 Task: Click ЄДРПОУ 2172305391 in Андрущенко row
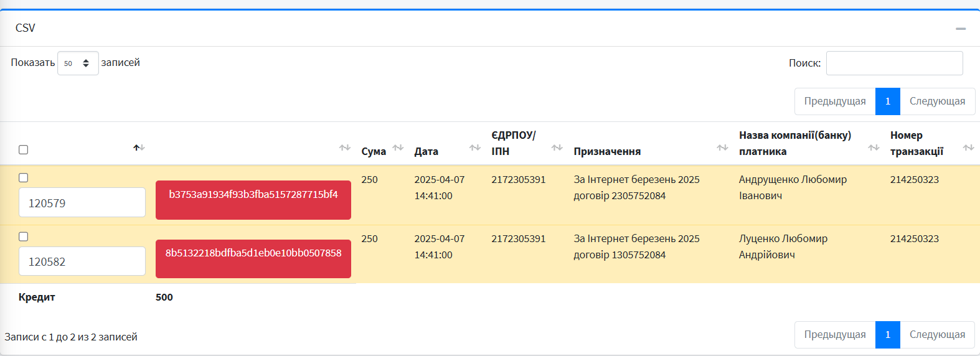(x=519, y=179)
